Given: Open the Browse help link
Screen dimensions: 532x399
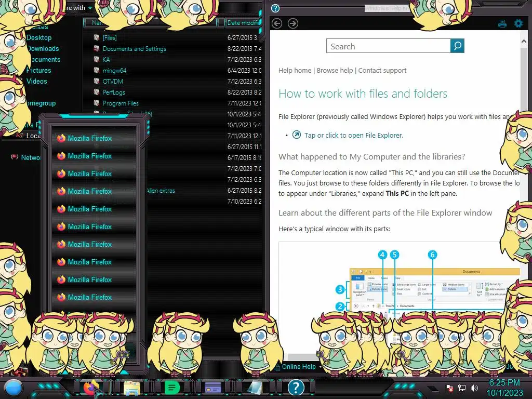Looking at the screenshot, I should [x=335, y=70].
